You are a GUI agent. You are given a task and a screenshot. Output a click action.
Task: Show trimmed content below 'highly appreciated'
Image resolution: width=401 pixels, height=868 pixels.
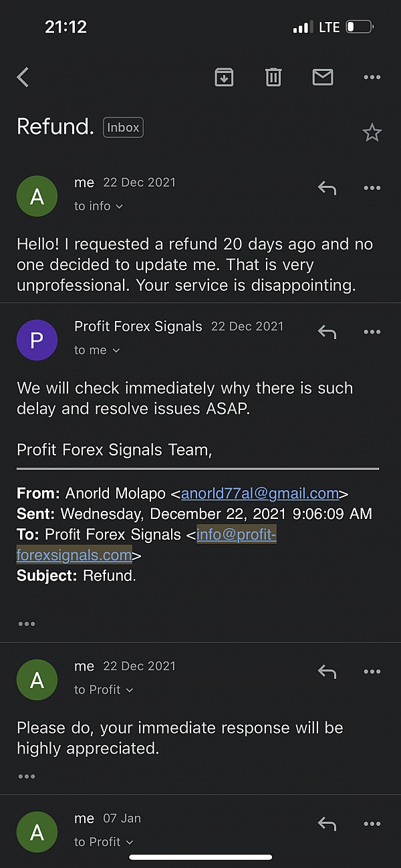tap(27, 776)
